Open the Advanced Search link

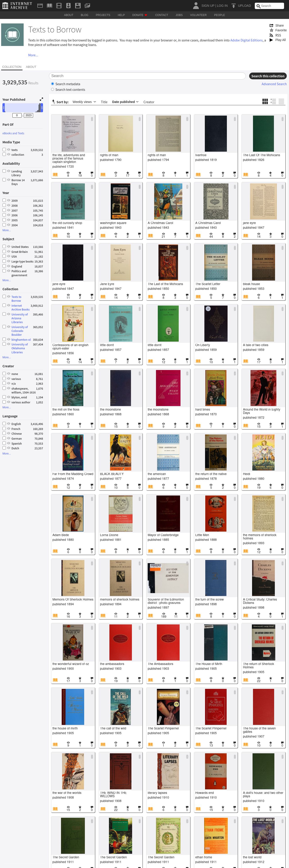(274, 84)
